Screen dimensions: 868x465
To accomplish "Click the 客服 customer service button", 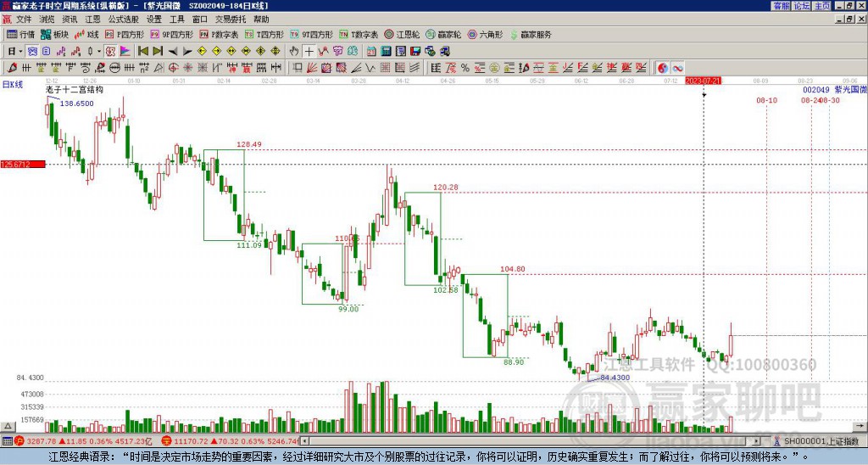I will [781, 6].
